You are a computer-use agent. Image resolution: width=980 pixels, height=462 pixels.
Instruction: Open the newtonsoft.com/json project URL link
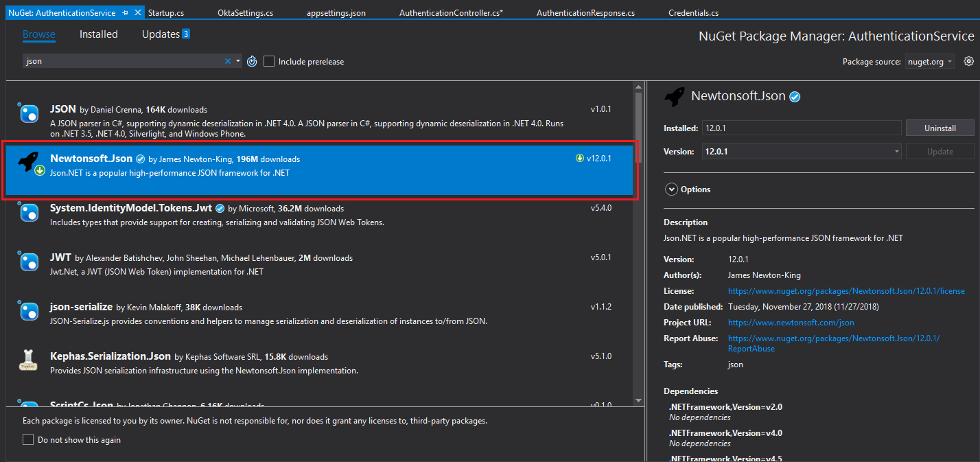point(791,323)
